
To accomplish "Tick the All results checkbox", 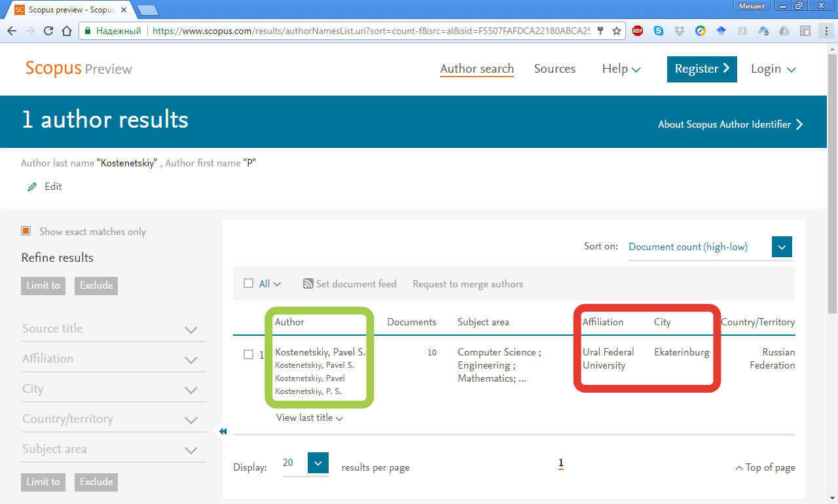I will (248, 283).
